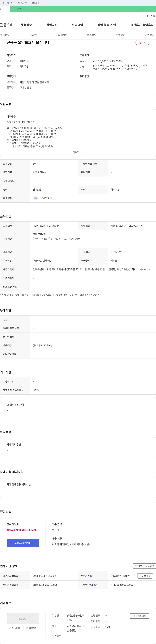Viewport: 156px width, 644px height.
Task: Click the 워크넷 submission method value
Action: pos(56,530)
